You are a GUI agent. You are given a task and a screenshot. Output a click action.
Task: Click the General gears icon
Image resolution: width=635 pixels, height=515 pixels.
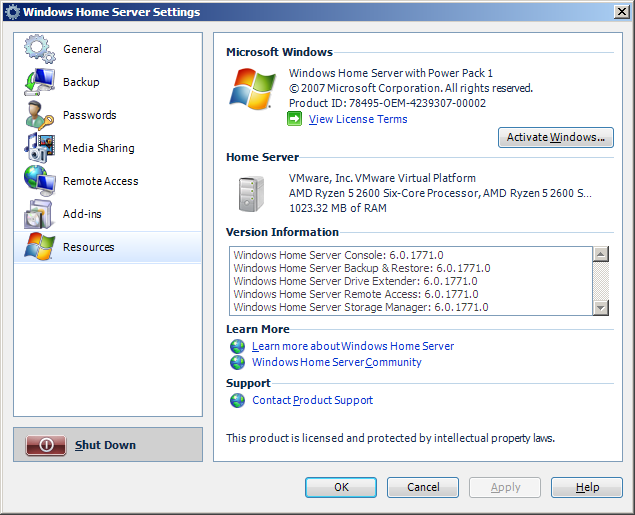[39, 49]
